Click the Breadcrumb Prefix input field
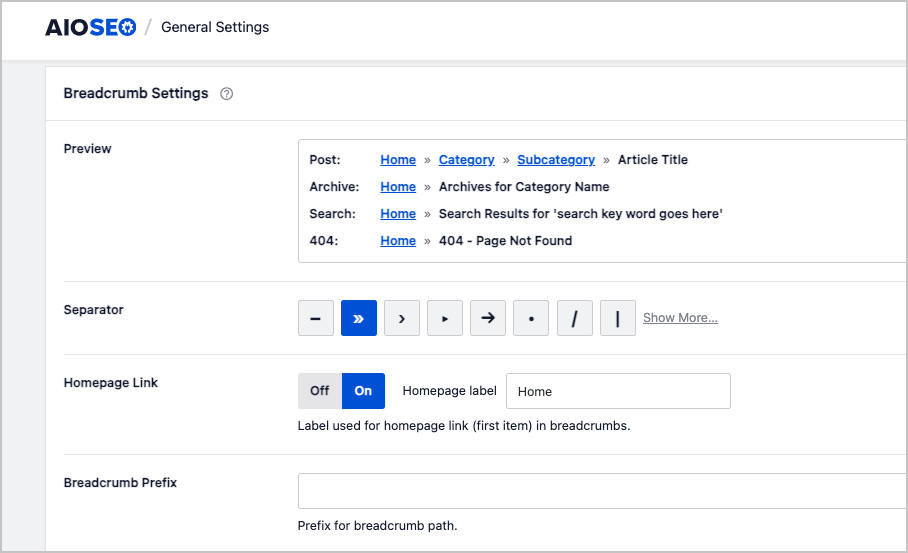The height and width of the screenshot is (553, 908). pos(602,491)
